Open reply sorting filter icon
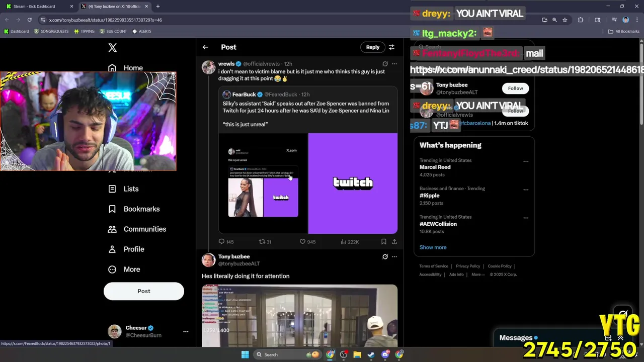 [391, 47]
